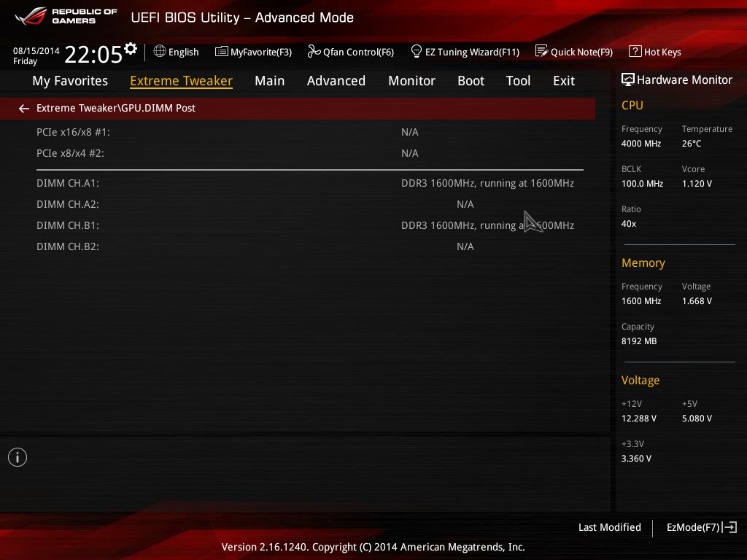Click the Hardware Monitor screen icon

628,79
